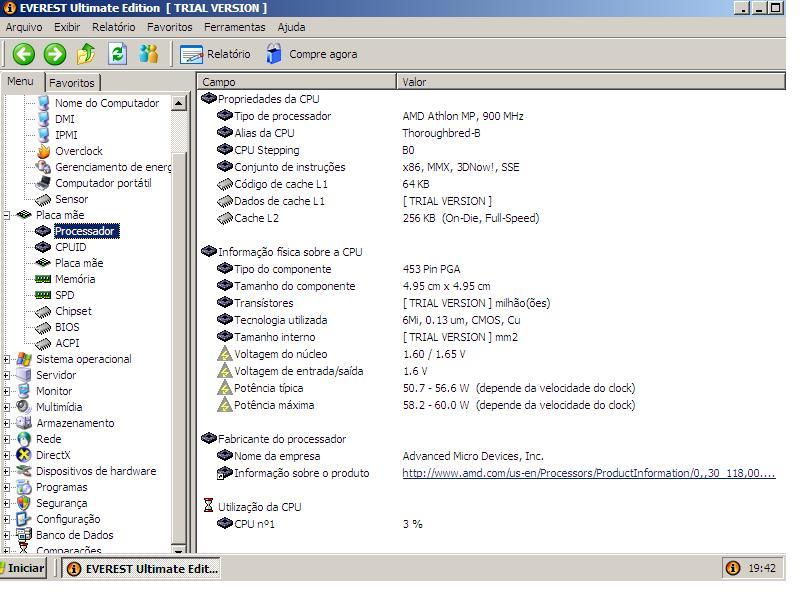The width and height of the screenshot is (800, 600).
Task: Click the DirectX X icon
Action: pyautogui.click(x=24, y=455)
